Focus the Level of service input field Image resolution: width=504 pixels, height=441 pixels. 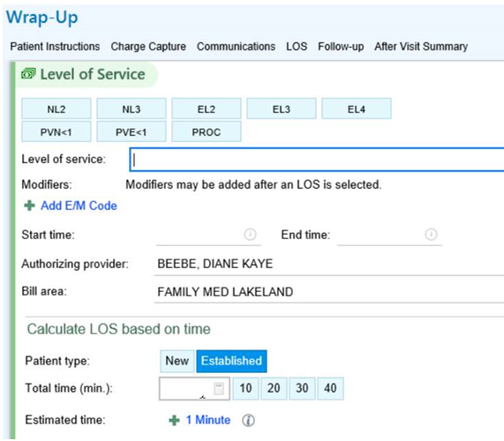(317, 160)
